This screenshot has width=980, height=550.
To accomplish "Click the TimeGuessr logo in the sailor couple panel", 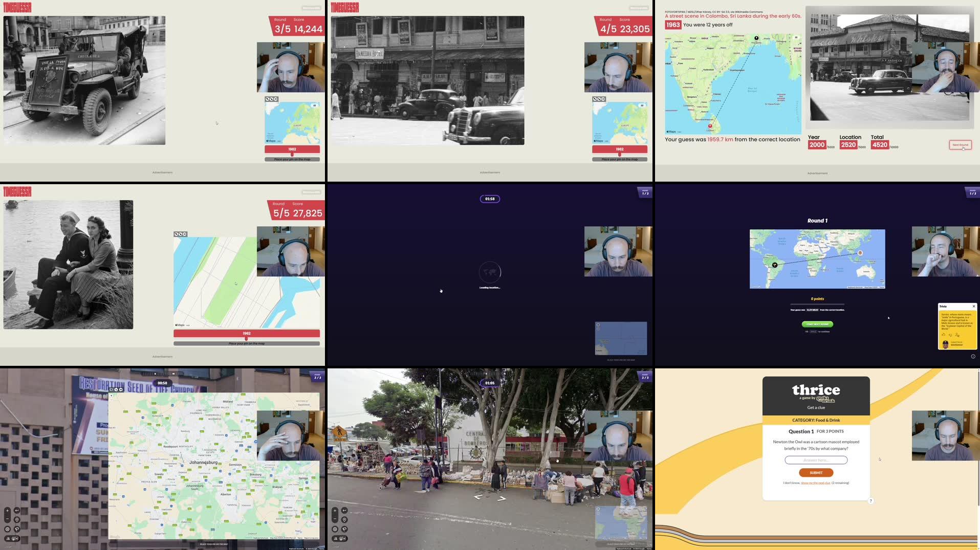I will [x=17, y=192].
